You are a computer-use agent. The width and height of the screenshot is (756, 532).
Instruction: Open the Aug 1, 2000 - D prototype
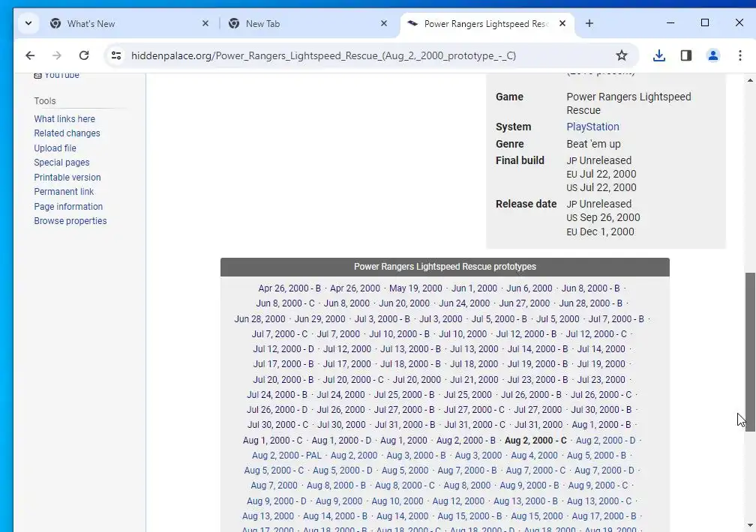coord(341,441)
